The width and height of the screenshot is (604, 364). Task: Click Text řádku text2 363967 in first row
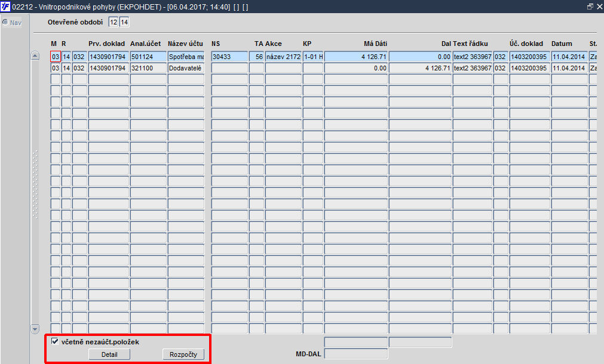click(473, 57)
